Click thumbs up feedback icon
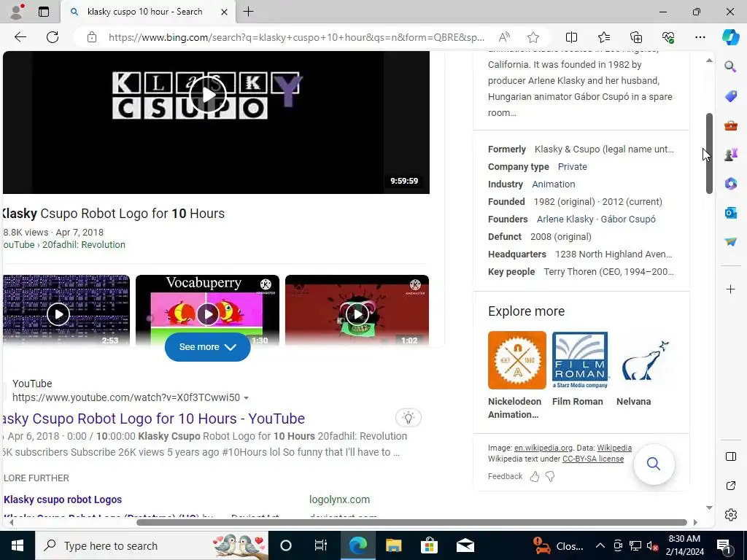Screen dimensions: 747x560 coord(535,476)
